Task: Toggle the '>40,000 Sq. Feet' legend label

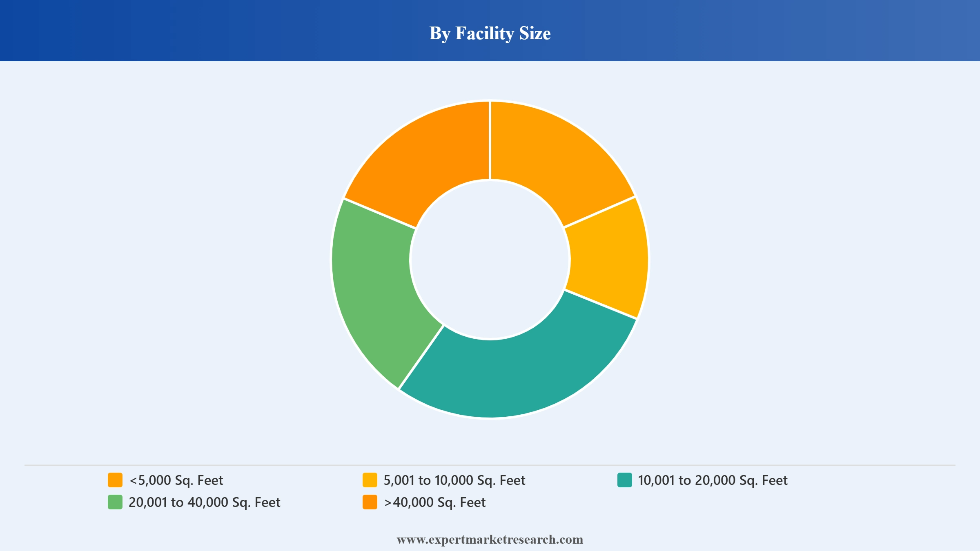Action: coord(435,502)
